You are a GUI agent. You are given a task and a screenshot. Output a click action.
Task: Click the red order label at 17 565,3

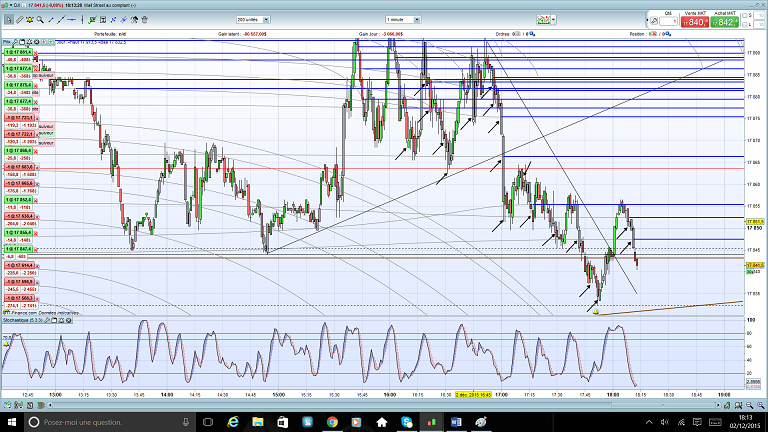pyautogui.click(x=19, y=298)
